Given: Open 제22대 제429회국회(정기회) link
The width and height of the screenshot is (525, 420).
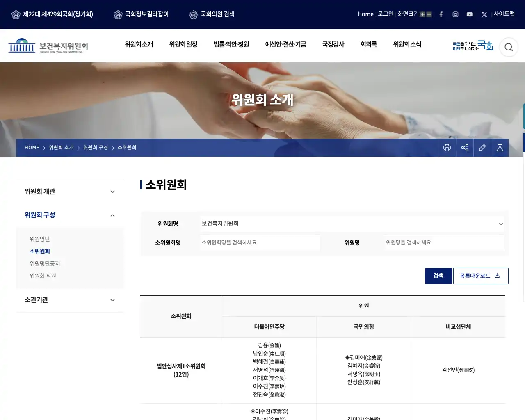Looking at the screenshot, I should (x=52, y=14).
